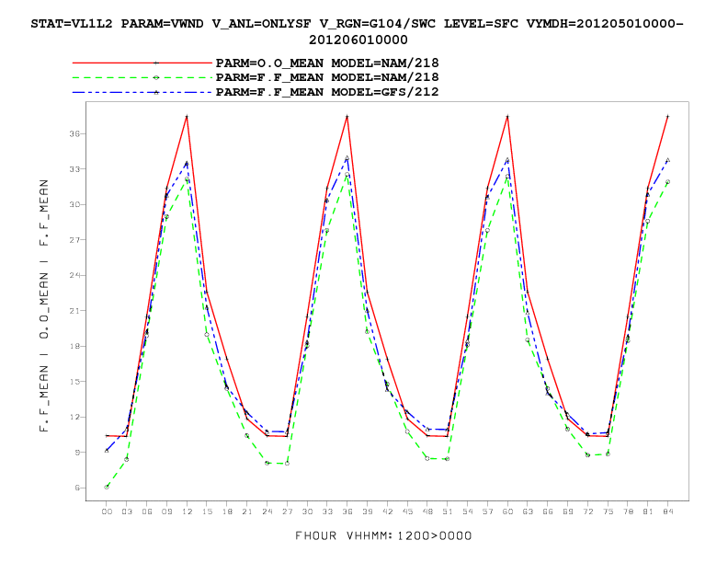This screenshot has width=728, height=563.
Task: Click x-axis tick label 84
Action: click(x=667, y=511)
